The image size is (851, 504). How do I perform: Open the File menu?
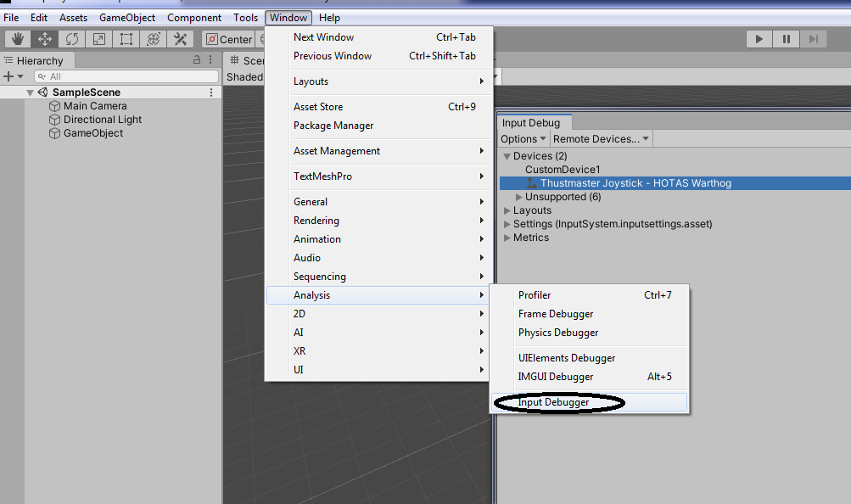coord(11,17)
